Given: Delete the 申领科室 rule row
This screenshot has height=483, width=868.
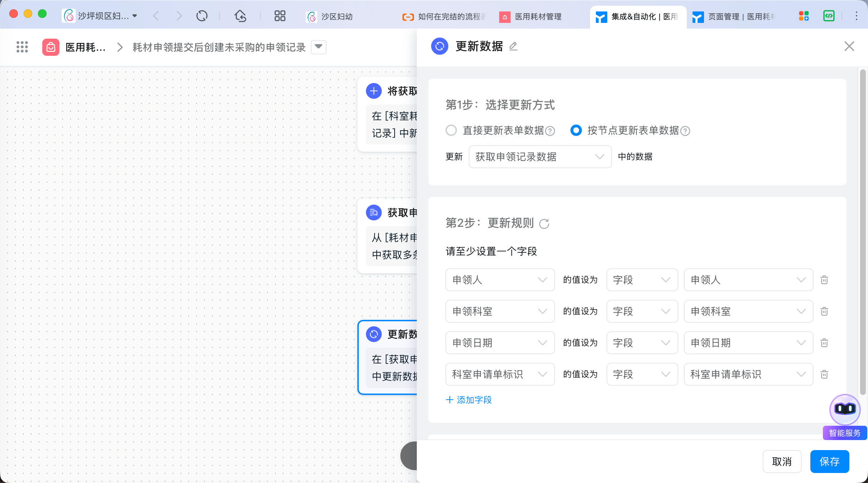Looking at the screenshot, I should pos(824,311).
